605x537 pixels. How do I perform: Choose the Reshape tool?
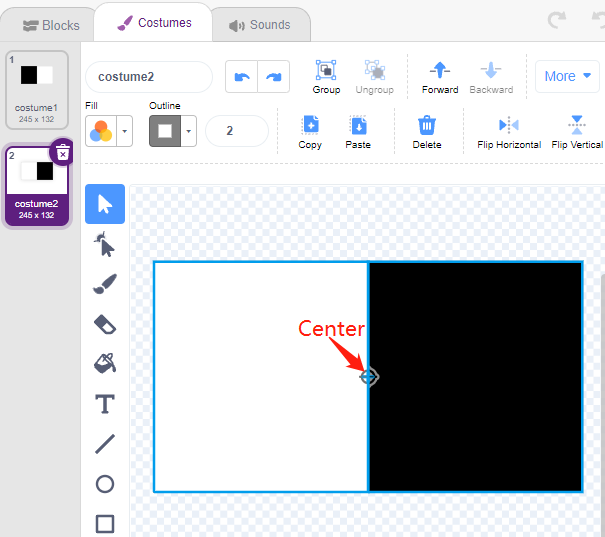pos(105,244)
